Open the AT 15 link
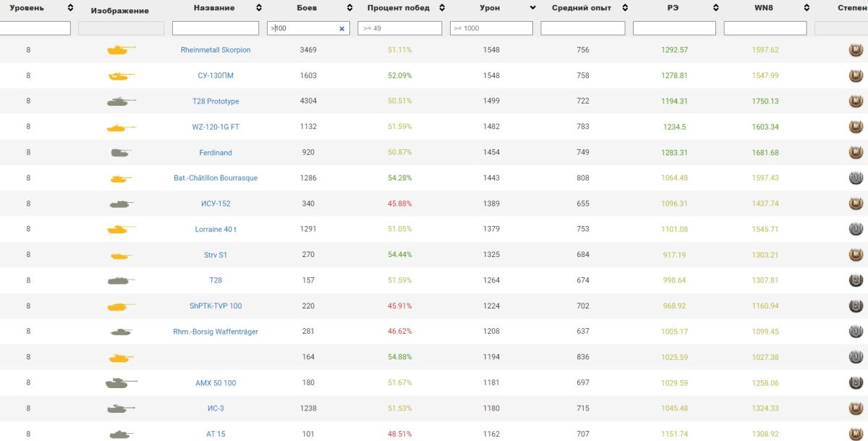 click(x=216, y=434)
